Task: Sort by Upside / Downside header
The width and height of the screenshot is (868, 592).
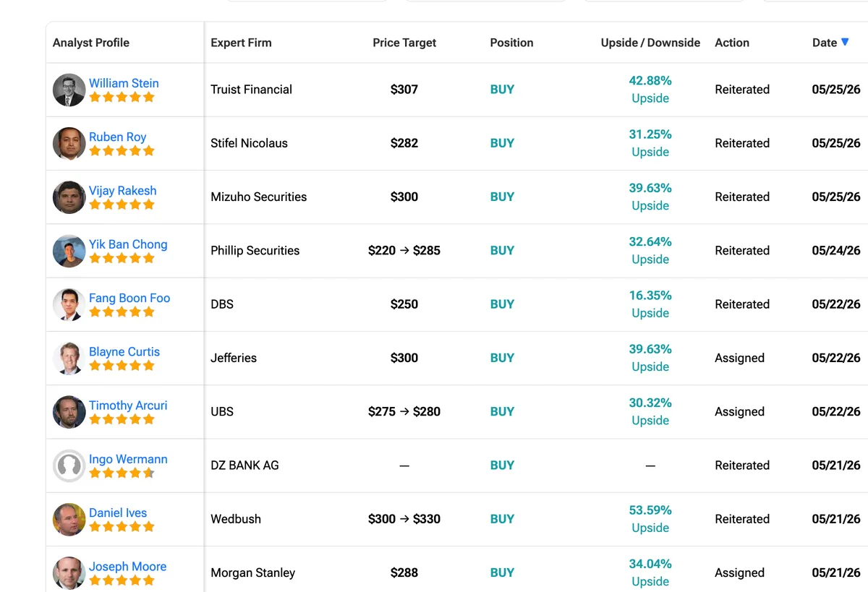Action: click(x=650, y=43)
